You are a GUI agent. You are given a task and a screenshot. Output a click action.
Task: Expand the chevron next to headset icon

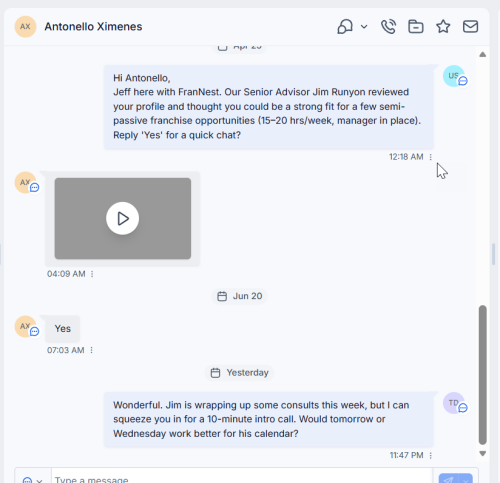364,27
